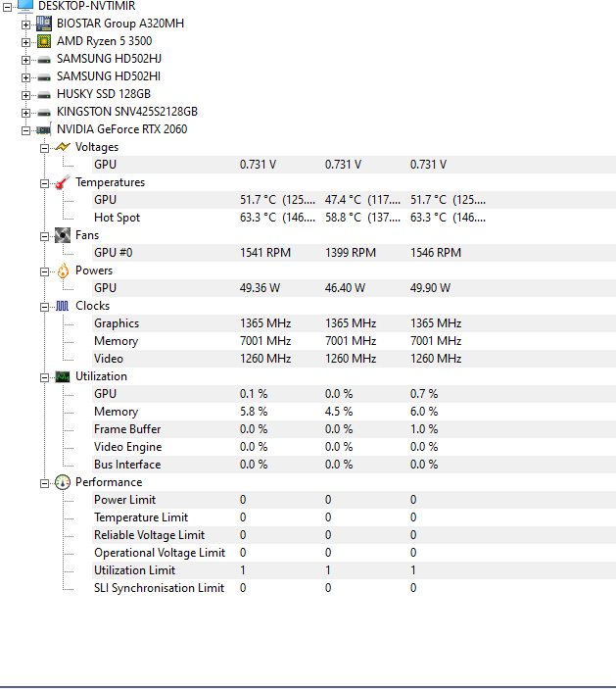Viewport: 616px width, 689px height.
Task: Select the Video Engine utilization row
Action: click(x=354, y=447)
